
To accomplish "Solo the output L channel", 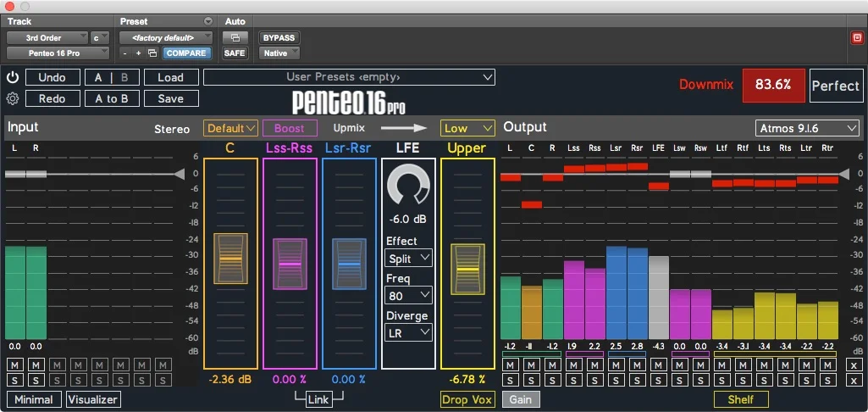I will (x=511, y=381).
